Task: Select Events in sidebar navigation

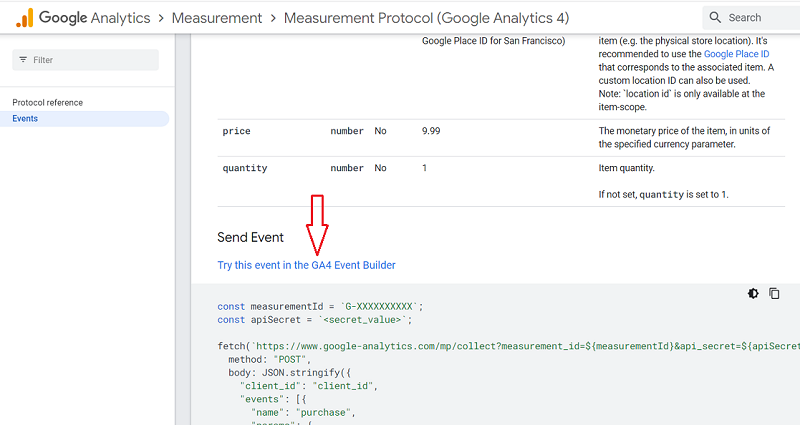Action: [x=84, y=118]
